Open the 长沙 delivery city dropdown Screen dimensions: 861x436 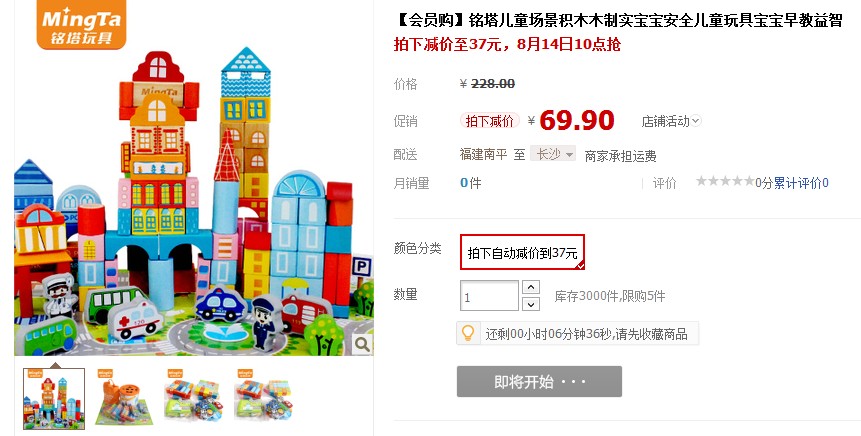(552, 154)
